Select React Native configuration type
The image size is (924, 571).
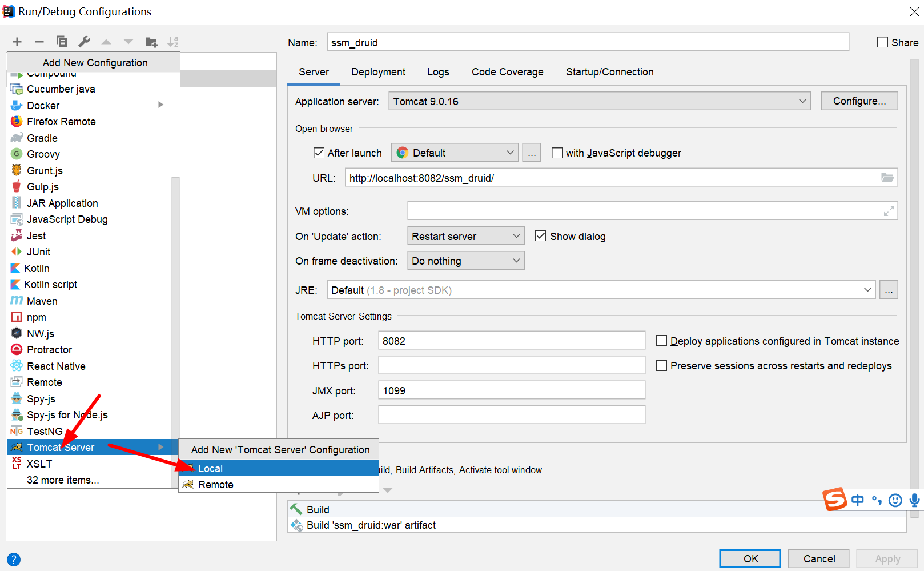pyautogui.click(x=89, y=366)
